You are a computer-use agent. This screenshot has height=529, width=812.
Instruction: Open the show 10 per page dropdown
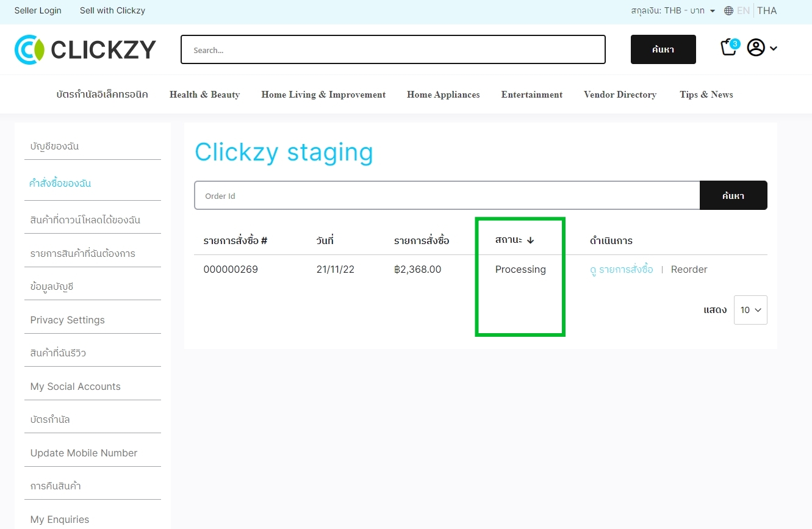click(x=750, y=310)
